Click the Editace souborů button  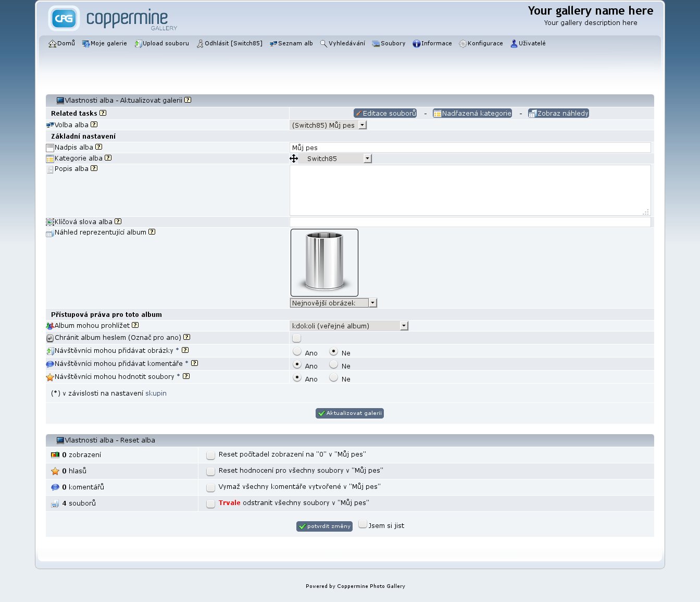[385, 113]
